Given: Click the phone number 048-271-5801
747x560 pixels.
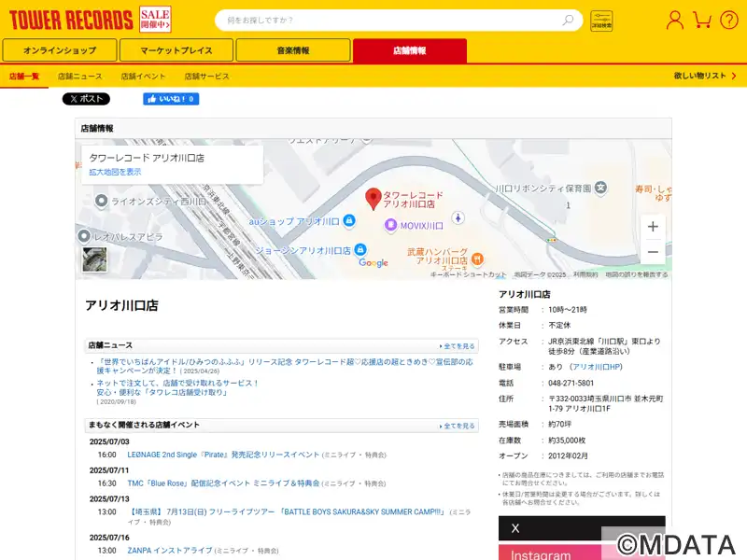Looking at the screenshot, I should tap(571, 383).
